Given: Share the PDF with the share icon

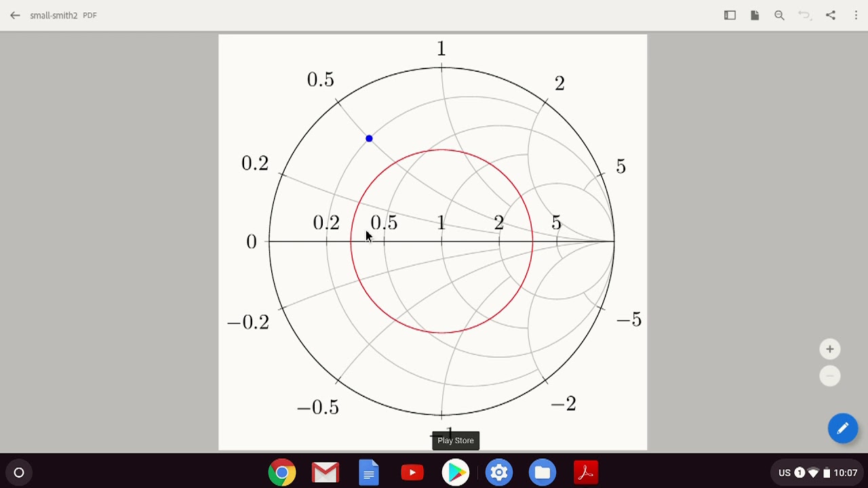Looking at the screenshot, I should [x=831, y=15].
